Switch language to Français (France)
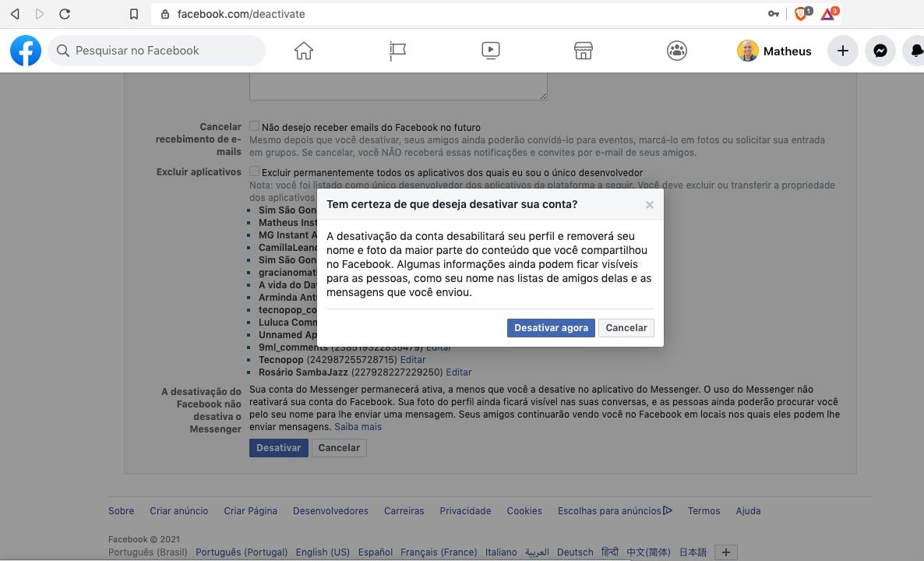The image size is (924, 561). 439,552
